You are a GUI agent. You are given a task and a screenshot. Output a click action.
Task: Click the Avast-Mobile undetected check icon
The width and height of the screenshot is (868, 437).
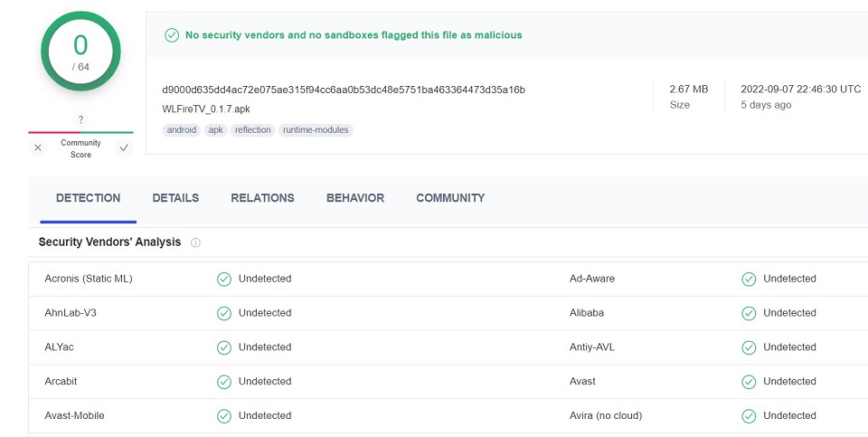point(224,416)
